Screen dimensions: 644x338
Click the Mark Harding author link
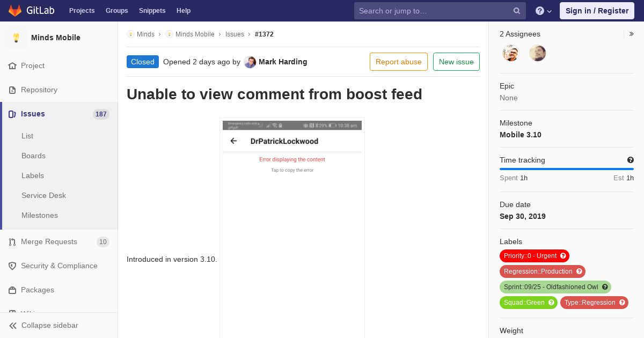click(x=283, y=62)
